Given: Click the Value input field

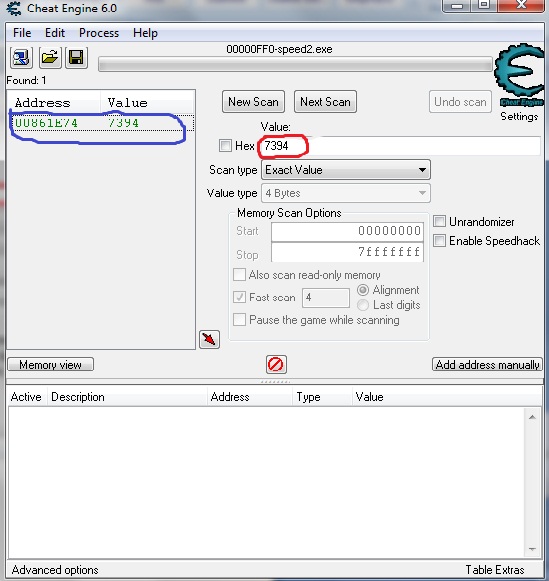Looking at the screenshot, I should tap(400, 146).
